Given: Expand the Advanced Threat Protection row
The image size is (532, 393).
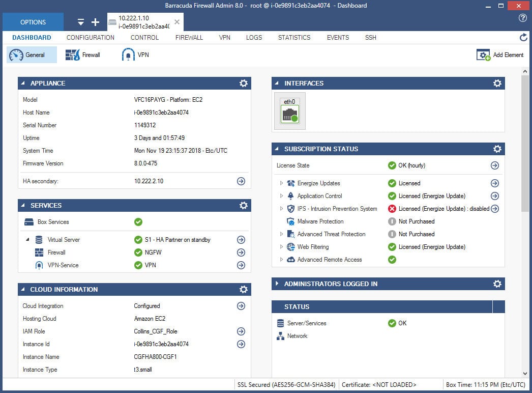Looking at the screenshot, I should point(281,234).
